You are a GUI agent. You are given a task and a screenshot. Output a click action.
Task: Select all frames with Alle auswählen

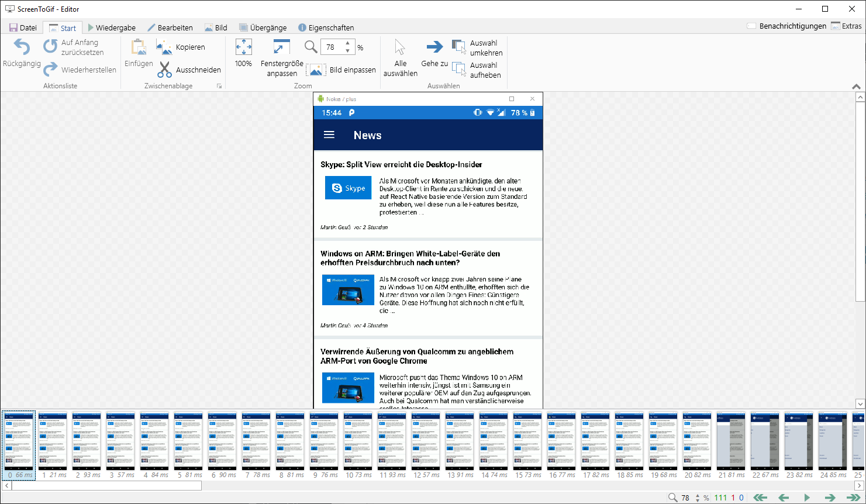pos(400,47)
